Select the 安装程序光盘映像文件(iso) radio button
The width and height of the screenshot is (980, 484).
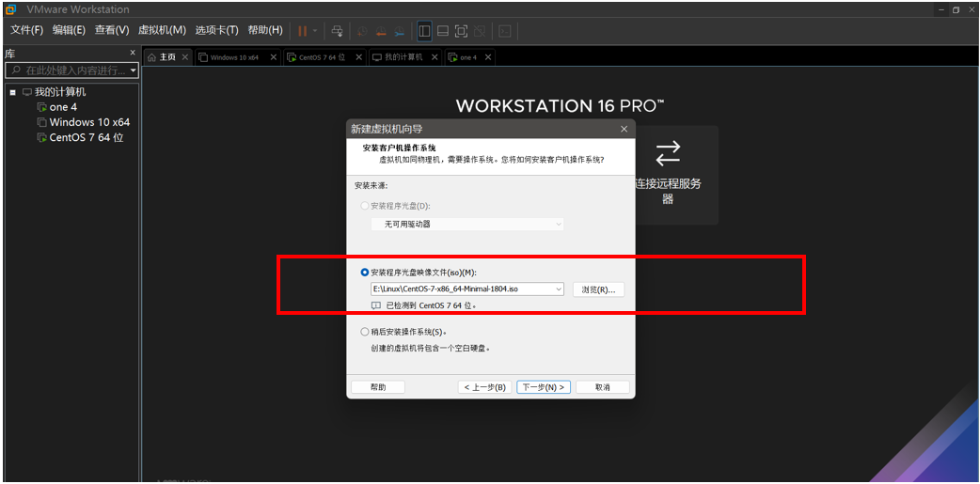pos(364,273)
